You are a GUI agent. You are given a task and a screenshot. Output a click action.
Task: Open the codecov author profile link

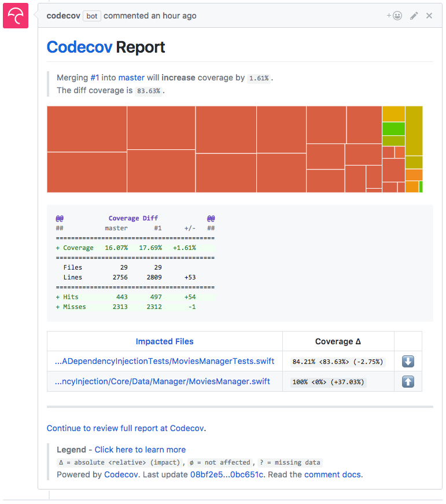[63, 16]
